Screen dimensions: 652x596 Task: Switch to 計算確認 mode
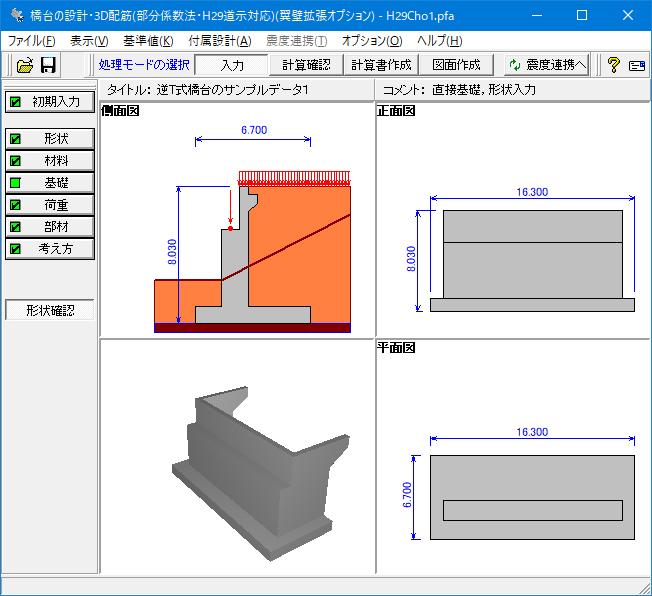click(306, 65)
